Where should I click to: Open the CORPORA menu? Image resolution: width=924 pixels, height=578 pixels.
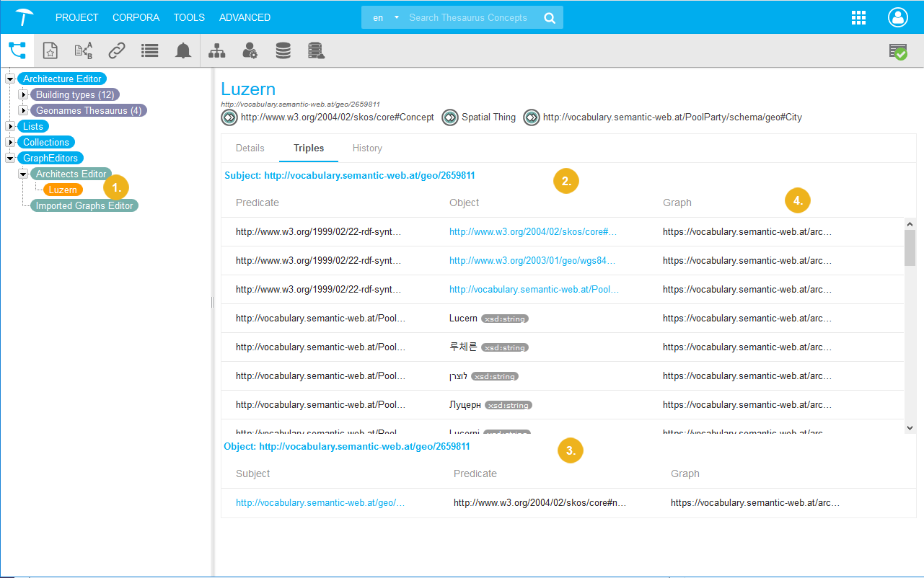[136, 17]
